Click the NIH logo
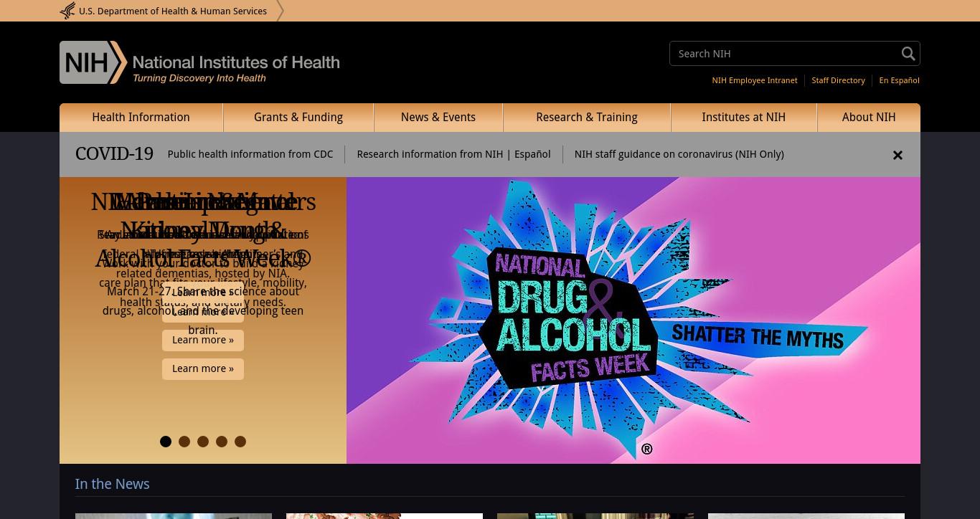This screenshot has height=519, width=980. coord(199,62)
